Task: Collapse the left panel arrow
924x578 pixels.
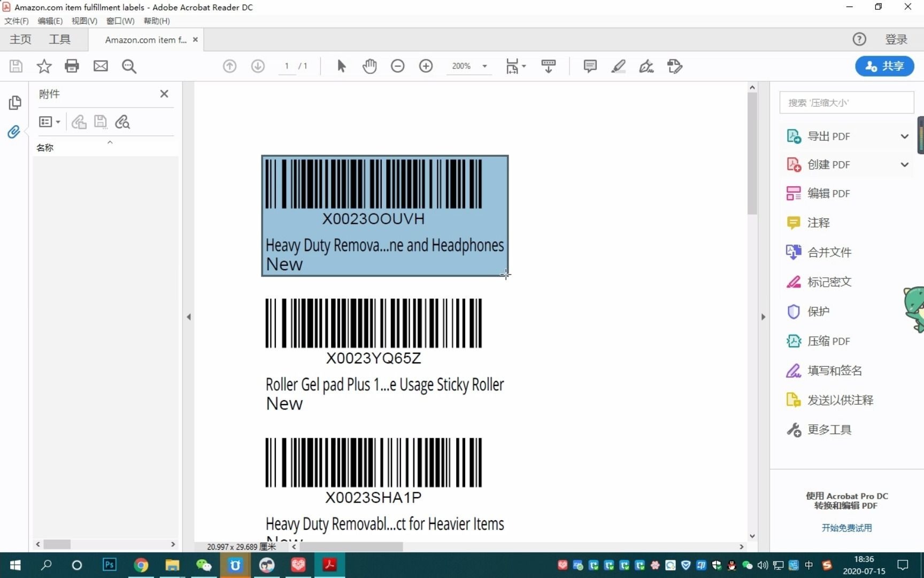Action: tap(188, 317)
